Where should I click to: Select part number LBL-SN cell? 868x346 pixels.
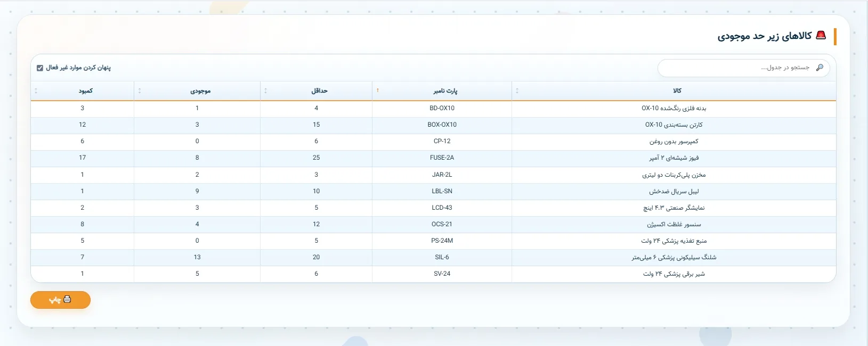[x=442, y=191]
